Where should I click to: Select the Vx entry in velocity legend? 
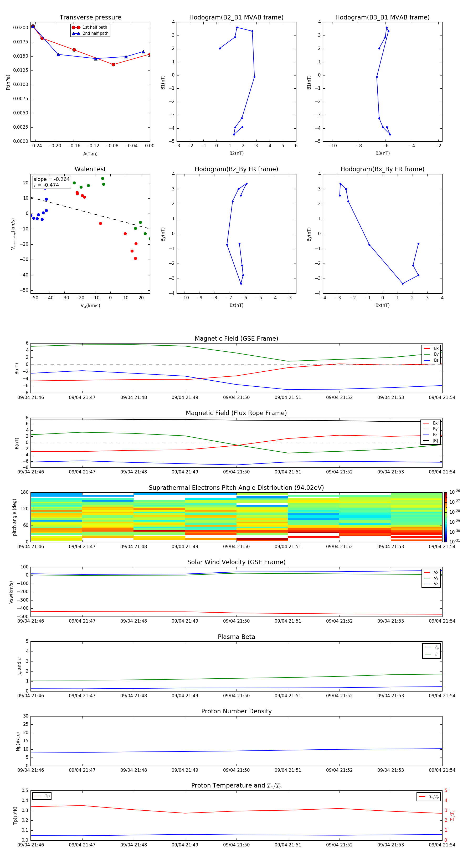(x=431, y=572)
